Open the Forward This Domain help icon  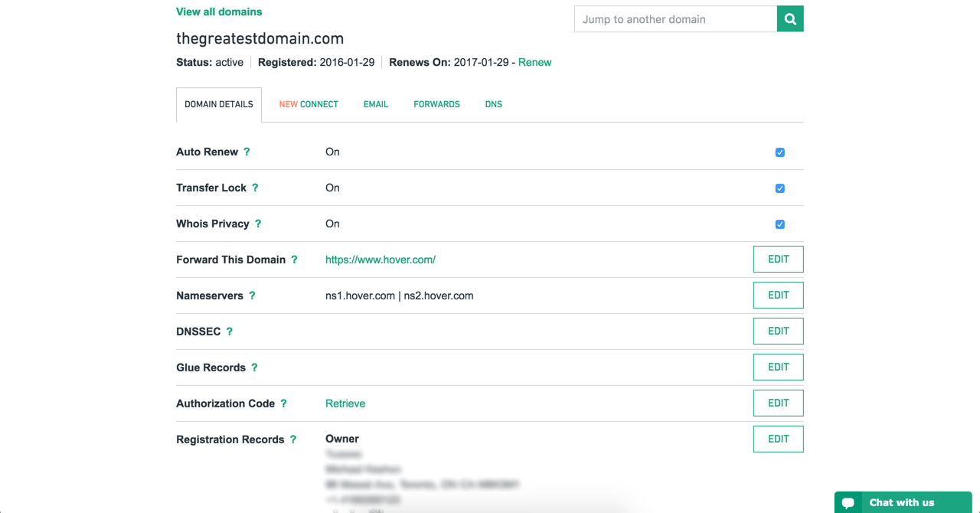(295, 259)
